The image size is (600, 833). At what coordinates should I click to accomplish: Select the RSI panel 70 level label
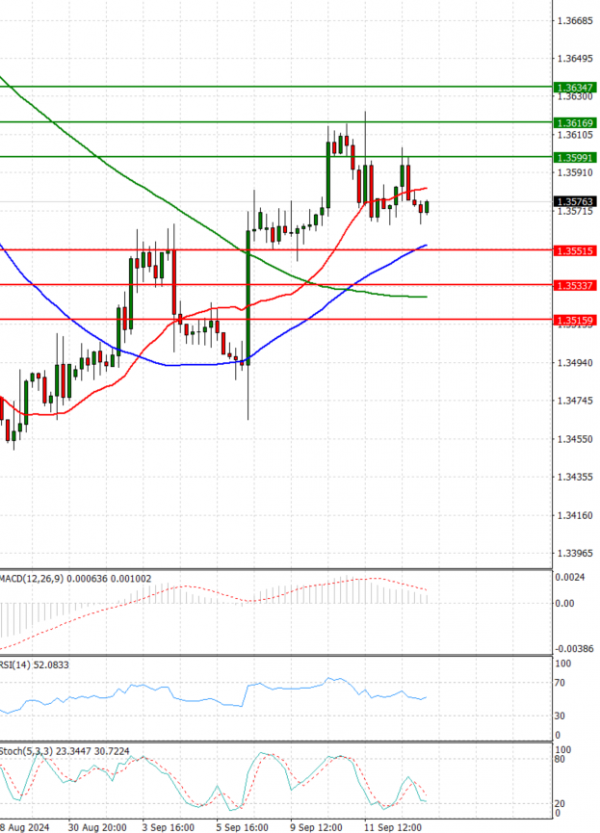tap(560, 683)
